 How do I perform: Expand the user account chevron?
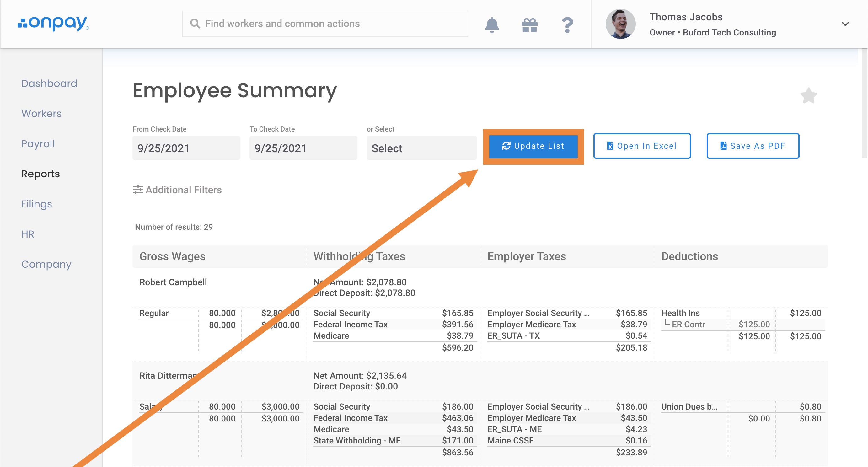(x=845, y=24)
